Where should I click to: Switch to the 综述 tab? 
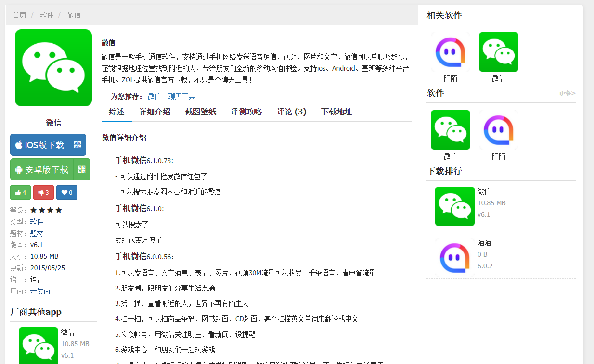[x=116, y=112]
